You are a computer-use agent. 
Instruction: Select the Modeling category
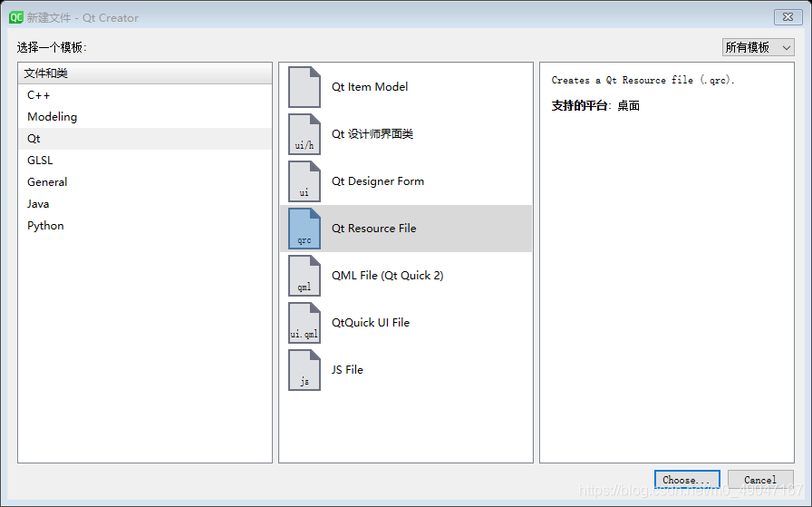(x=145, y=117)
